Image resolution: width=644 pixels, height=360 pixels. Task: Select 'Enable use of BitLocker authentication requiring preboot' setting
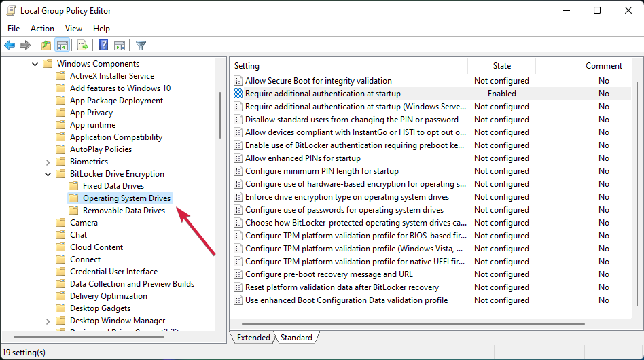[355, 145]
